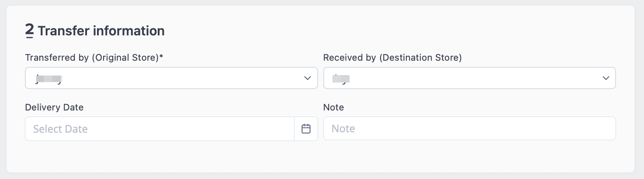
Task: Expand the Transferred by chevron arrow
Action: [307, 78]
